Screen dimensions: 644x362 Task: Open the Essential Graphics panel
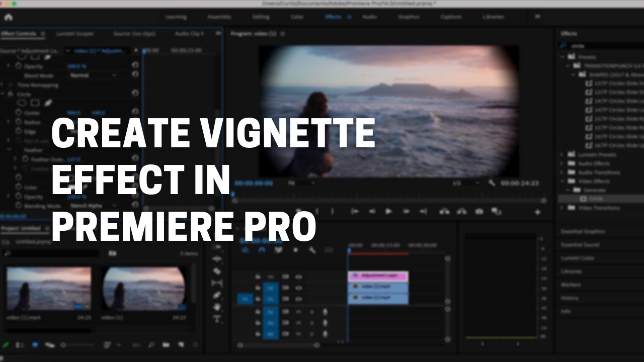pyautogui.click(x=583, y=232)
